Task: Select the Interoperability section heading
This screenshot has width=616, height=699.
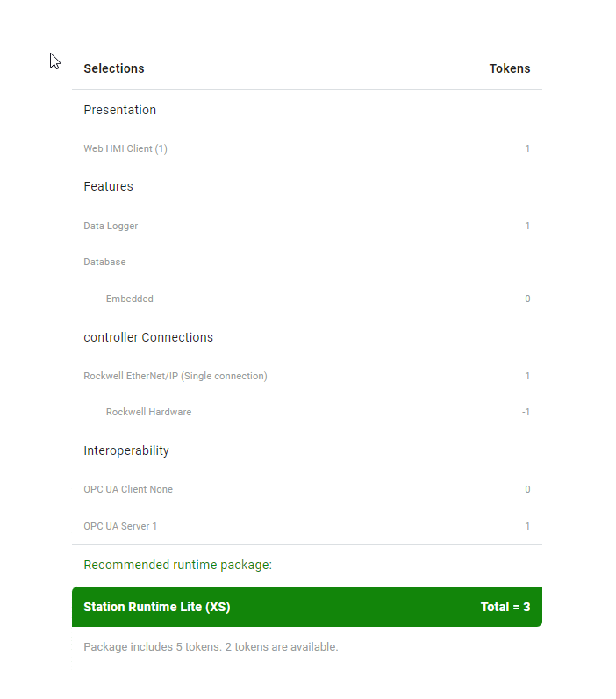Action: click(x=126, y=450)
